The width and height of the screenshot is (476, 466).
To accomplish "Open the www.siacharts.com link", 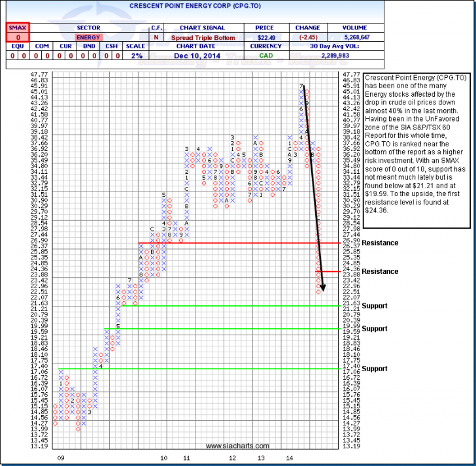I will (237, 446).
